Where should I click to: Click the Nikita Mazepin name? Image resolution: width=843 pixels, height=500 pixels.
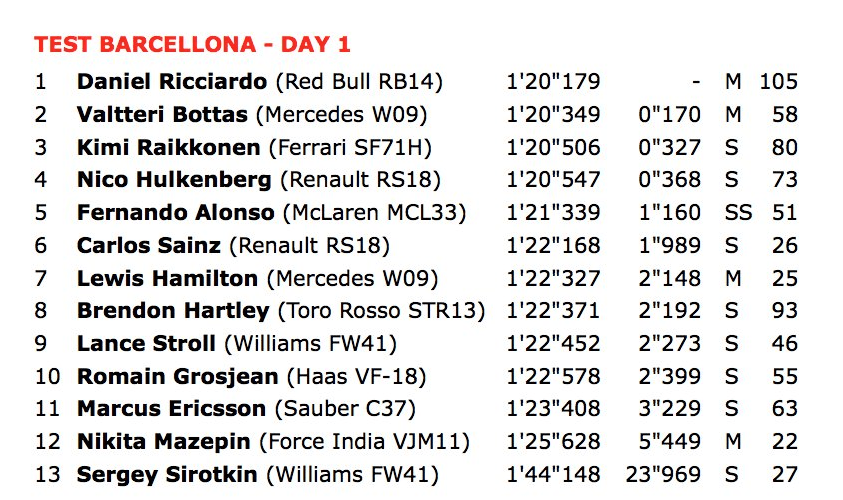click(x=164, y=442)
